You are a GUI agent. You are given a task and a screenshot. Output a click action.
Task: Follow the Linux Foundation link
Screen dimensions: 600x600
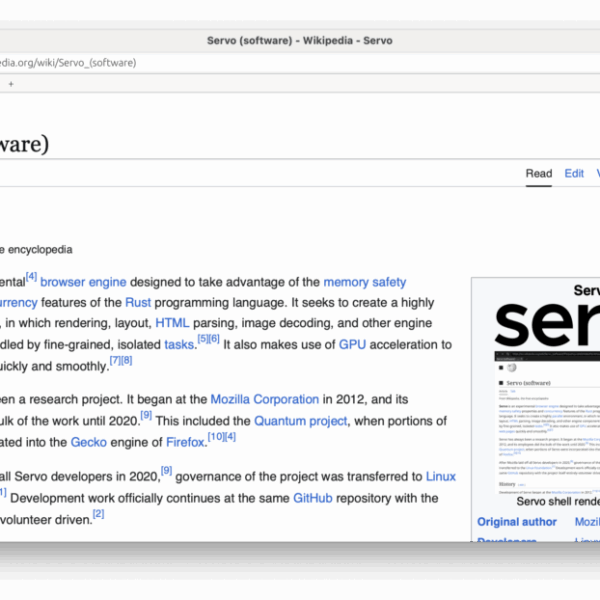tap(441, 477)
